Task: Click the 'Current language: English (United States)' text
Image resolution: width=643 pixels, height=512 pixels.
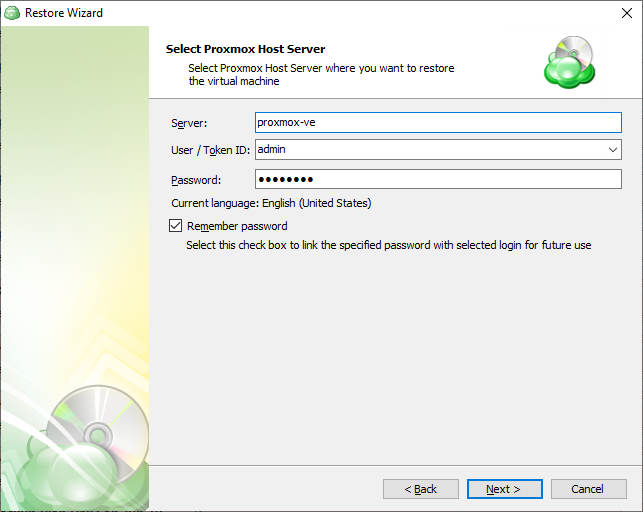Action: [271, 203]
